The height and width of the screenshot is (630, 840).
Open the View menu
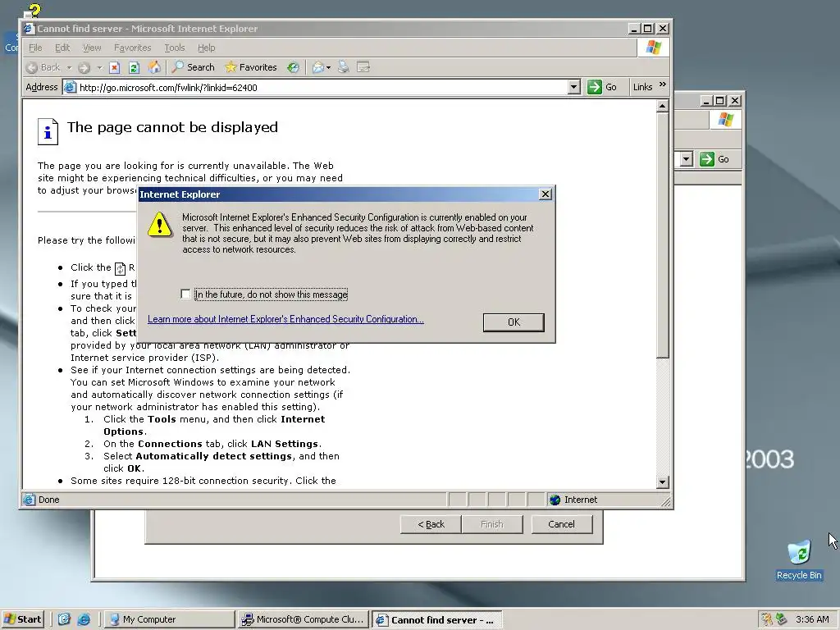tap(92, 48)
